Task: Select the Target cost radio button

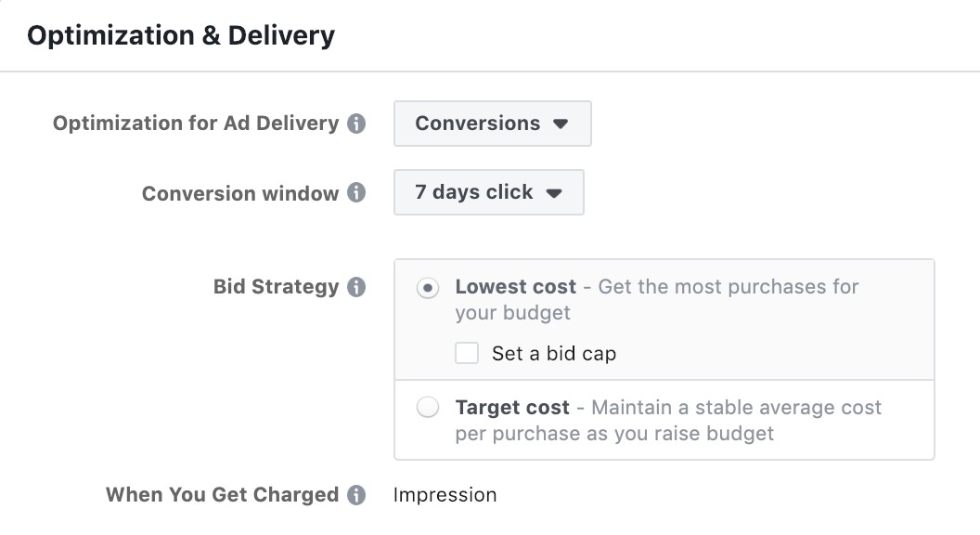Action: (427, 408)
